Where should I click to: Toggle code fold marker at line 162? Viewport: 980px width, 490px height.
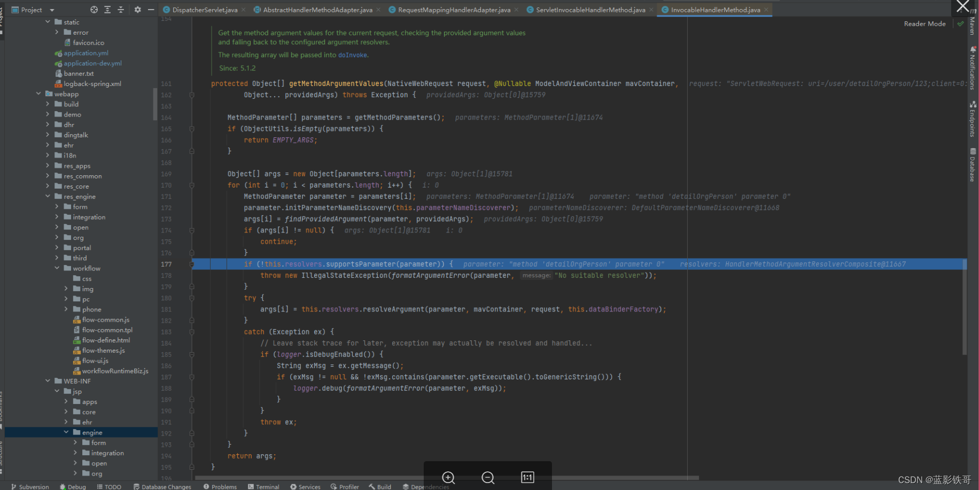tap(191, 95)
